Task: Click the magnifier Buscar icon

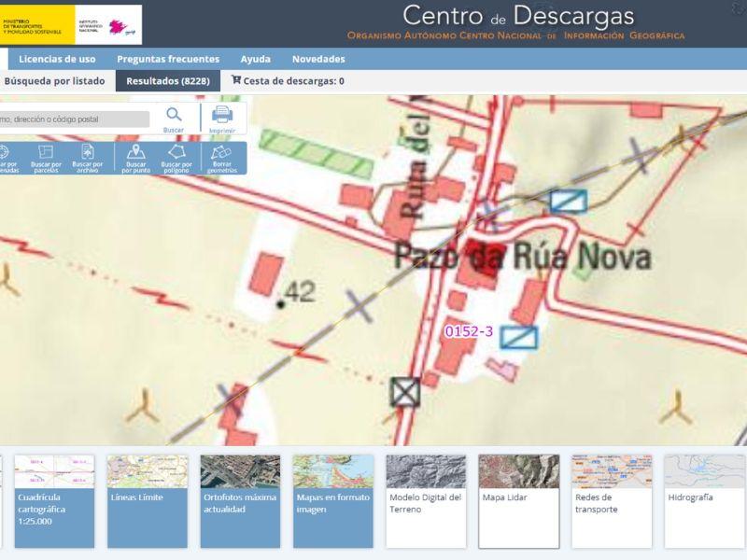Action: 174,114
